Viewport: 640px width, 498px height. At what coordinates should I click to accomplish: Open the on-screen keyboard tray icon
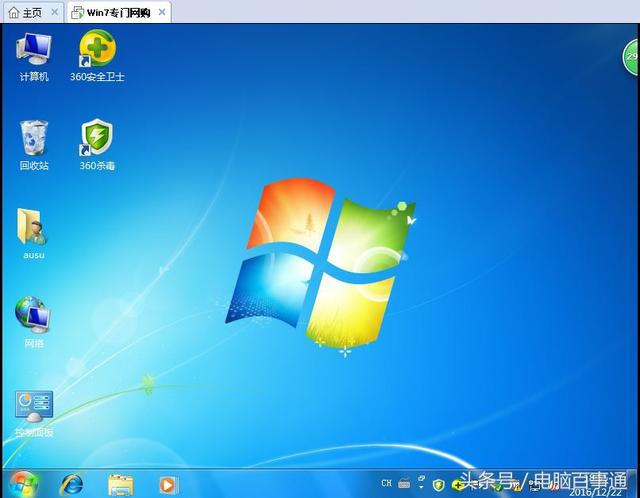(404, 484)
